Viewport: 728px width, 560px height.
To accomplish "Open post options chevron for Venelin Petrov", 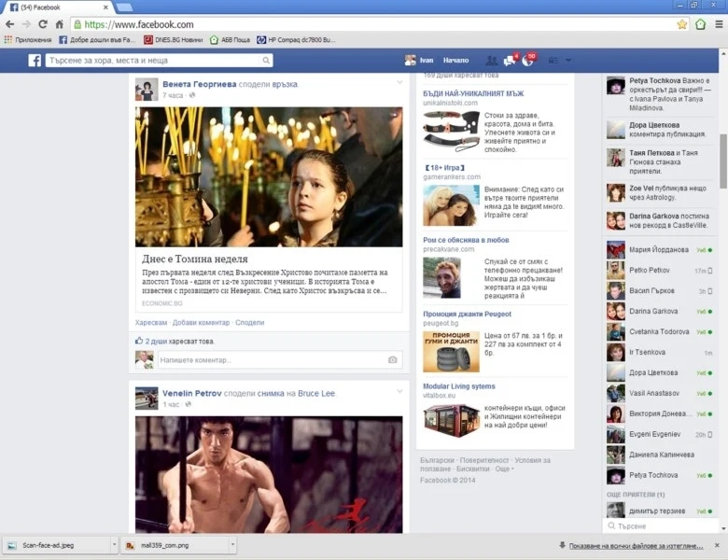I will tap(399, 391).
